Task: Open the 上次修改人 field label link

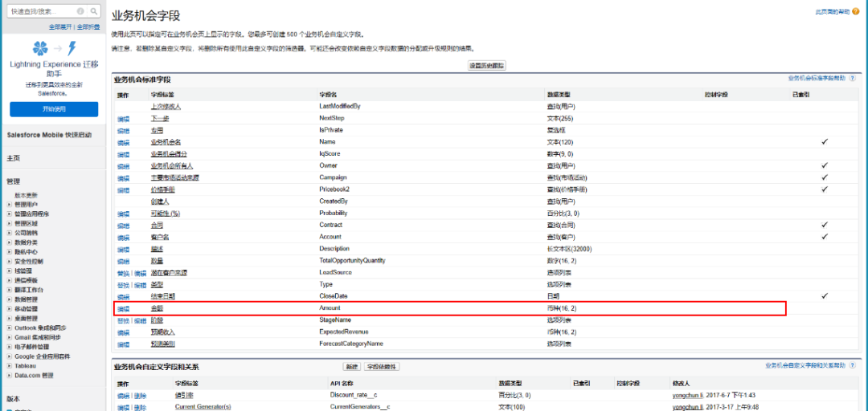Action: pos(166,106)
